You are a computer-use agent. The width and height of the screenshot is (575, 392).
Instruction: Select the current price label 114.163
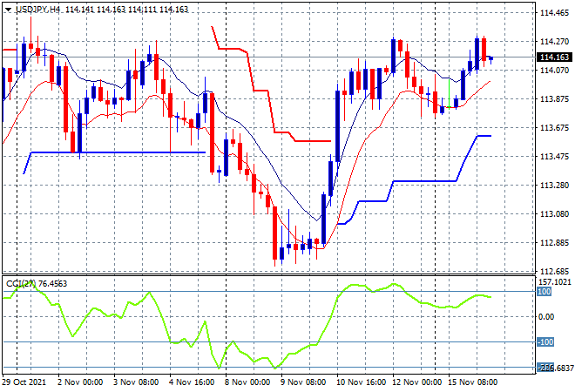554,57
